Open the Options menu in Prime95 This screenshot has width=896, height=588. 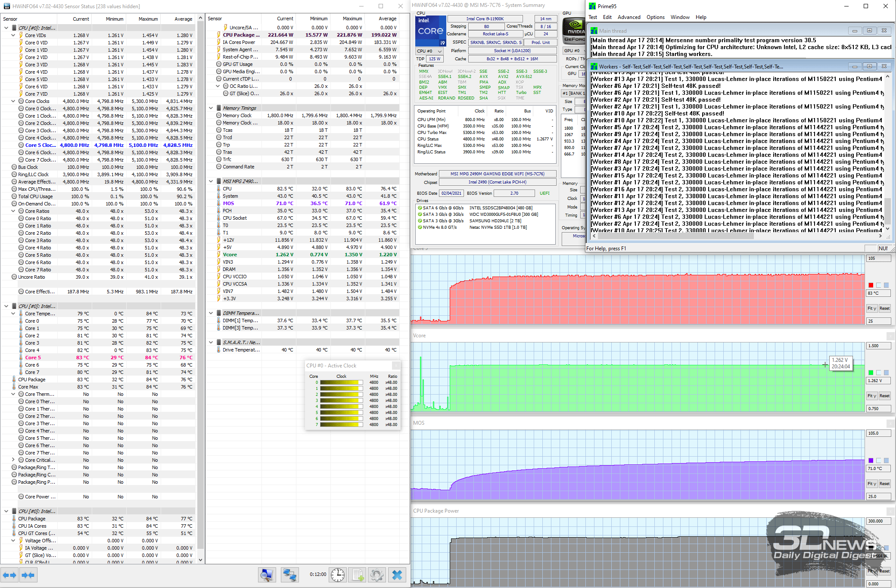pos(655,17)
